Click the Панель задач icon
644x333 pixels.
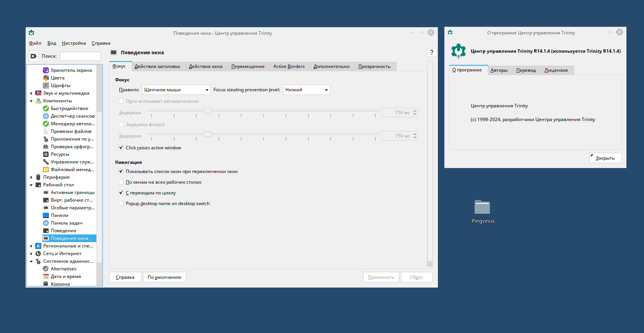coord(46,223)
